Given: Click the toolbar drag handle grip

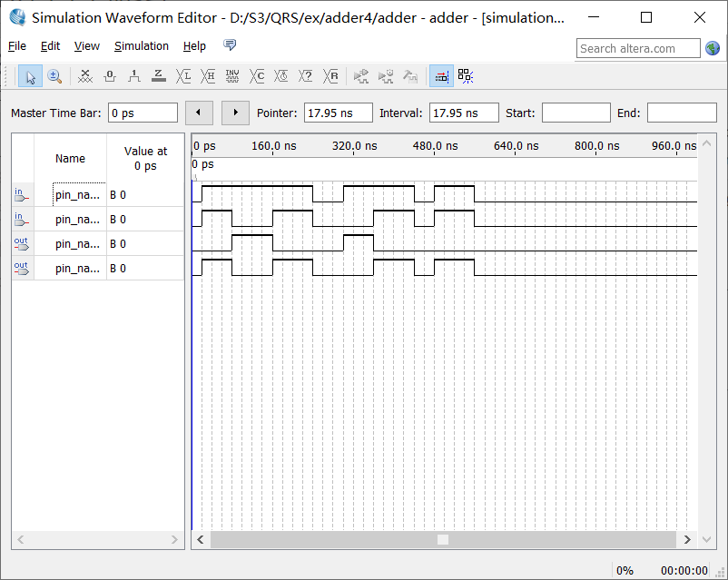Looking at the screenshot, I should [x=6, y=76].
